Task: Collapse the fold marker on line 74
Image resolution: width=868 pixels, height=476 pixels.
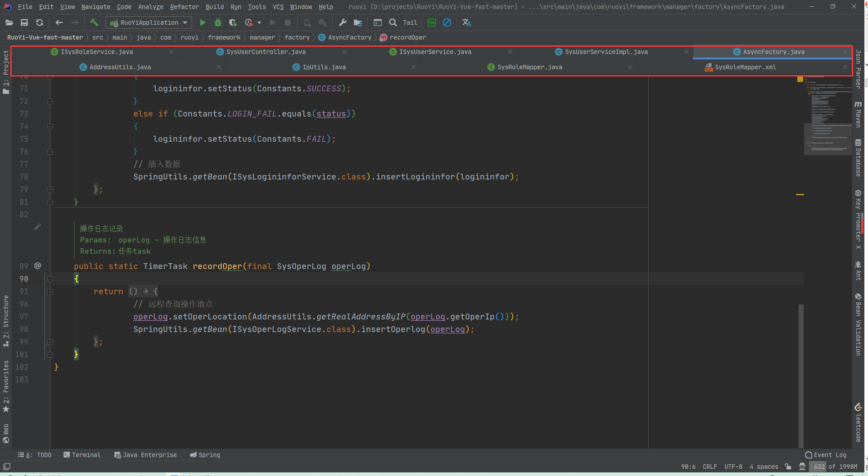Action: pyautogui.click(x=50, y=126)
